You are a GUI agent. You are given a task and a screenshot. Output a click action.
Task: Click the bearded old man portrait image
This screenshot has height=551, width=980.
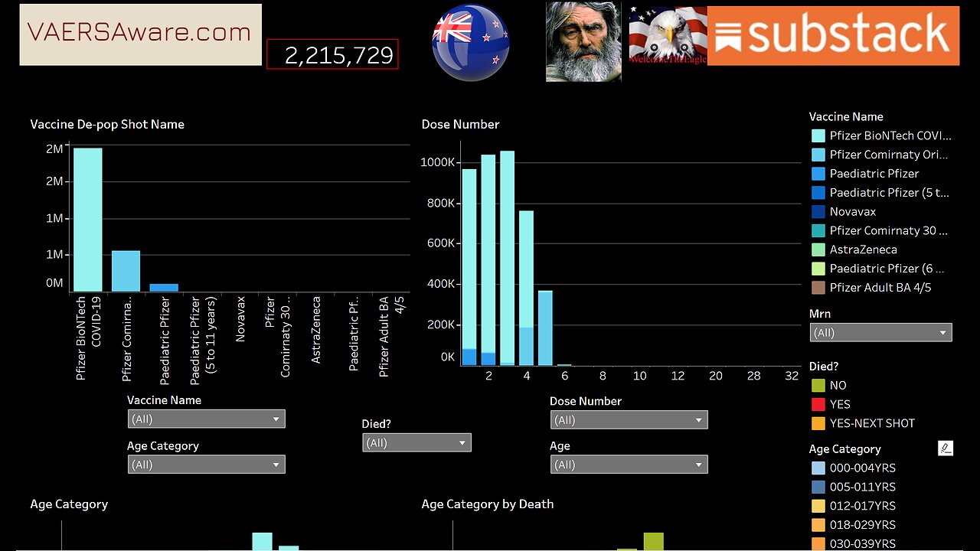point(583,41)
